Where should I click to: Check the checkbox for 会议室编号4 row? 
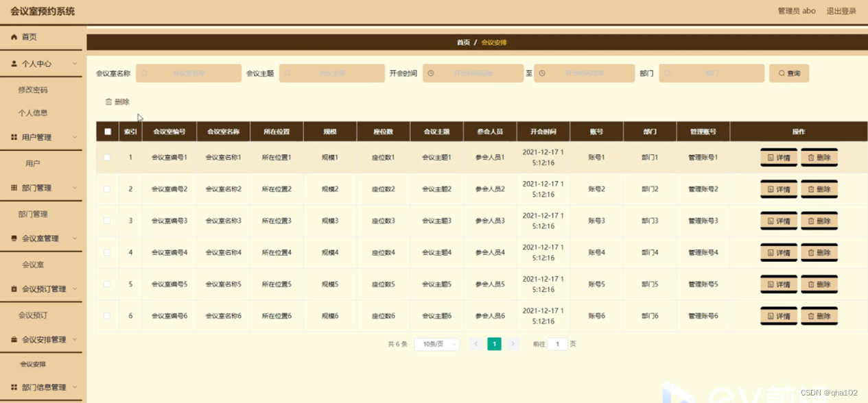(106, 252)
